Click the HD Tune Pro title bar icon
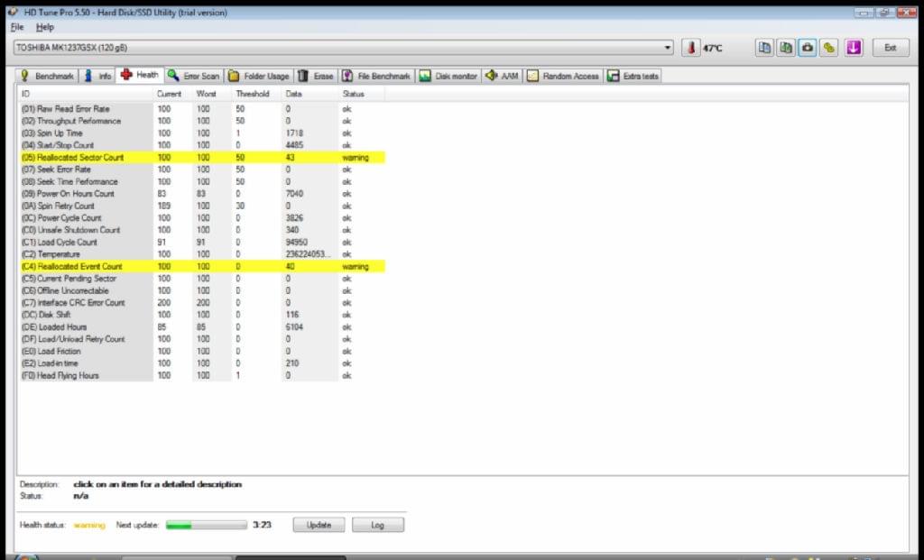Image resolution: width=924 pixels, height=560 pixels. click(13, 12)
